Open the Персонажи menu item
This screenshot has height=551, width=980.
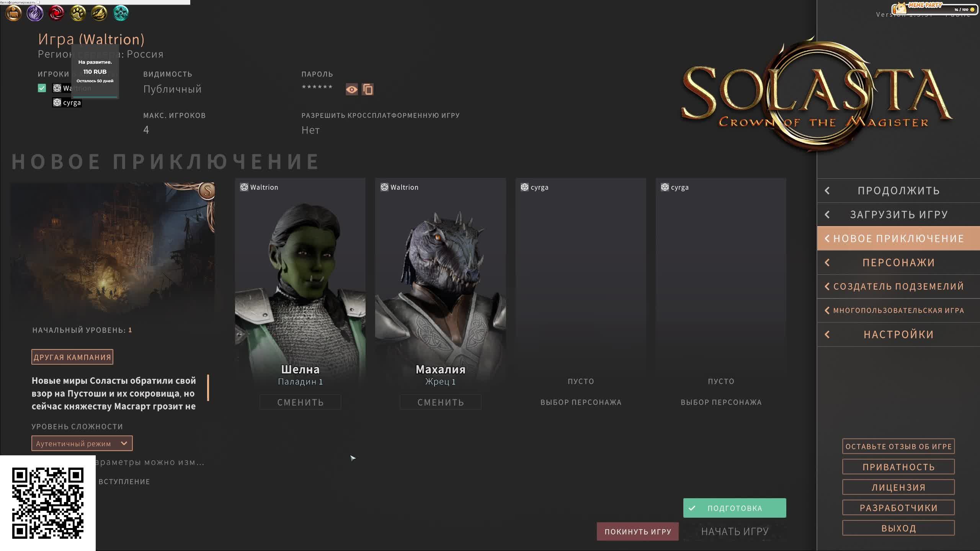tap(898, 262)
